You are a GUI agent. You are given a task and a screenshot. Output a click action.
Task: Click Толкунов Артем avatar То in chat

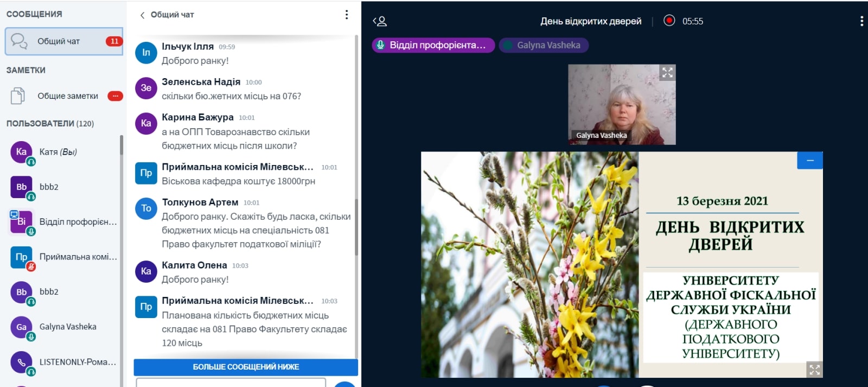[146, 208]
